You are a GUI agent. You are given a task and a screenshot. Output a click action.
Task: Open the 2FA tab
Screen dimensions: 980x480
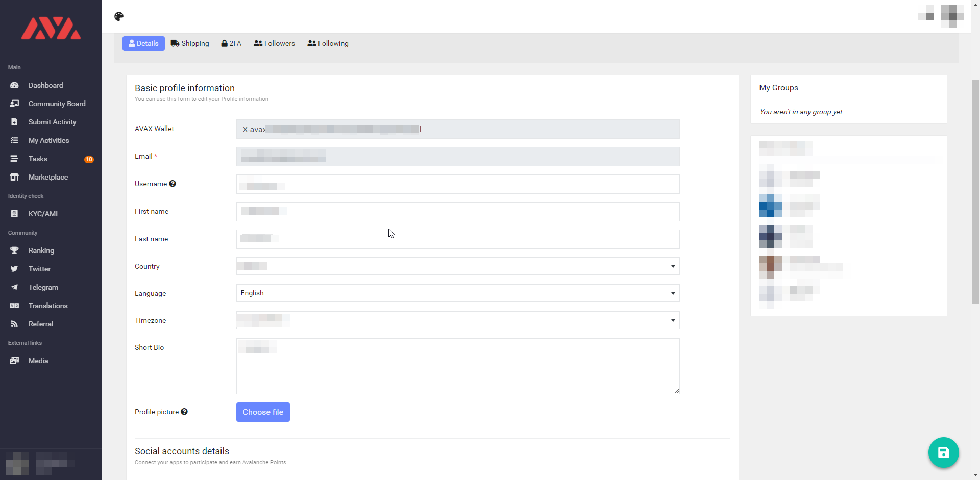point(231,43)
